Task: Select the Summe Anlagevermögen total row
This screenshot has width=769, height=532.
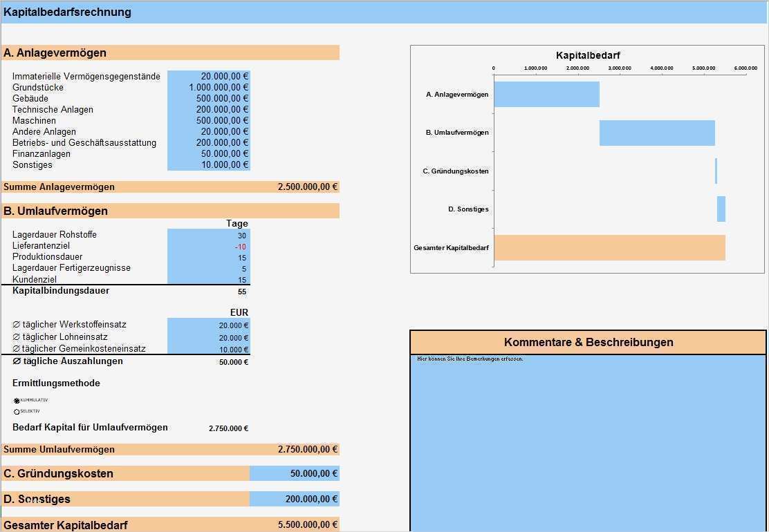Action: coord(169,187)
